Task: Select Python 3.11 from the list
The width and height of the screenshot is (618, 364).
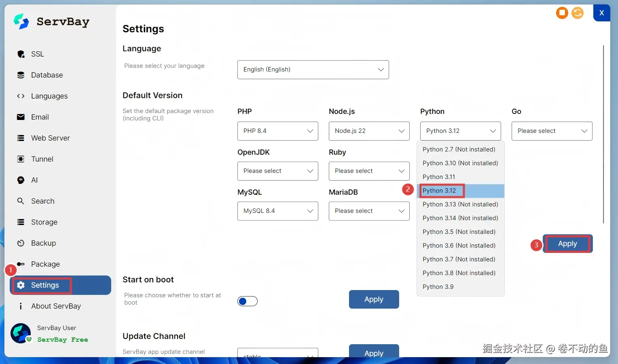Action: click(x=461, y=177)
